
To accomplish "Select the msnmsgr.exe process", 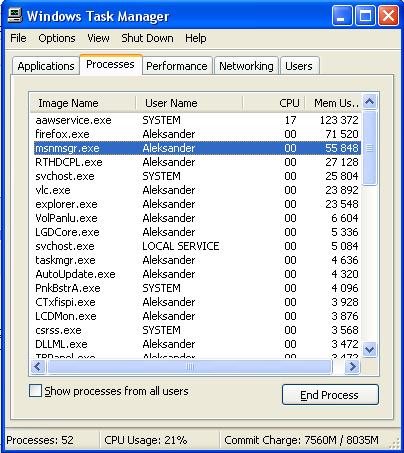I will coord(197,148).
